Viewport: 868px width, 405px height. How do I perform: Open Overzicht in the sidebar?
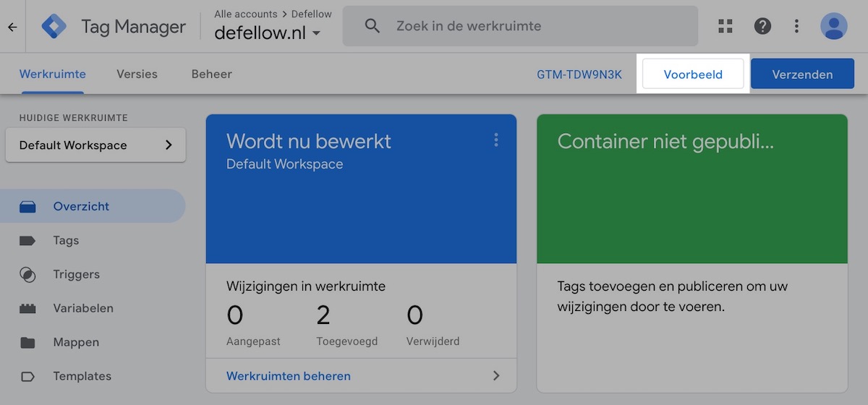point(93,207)
